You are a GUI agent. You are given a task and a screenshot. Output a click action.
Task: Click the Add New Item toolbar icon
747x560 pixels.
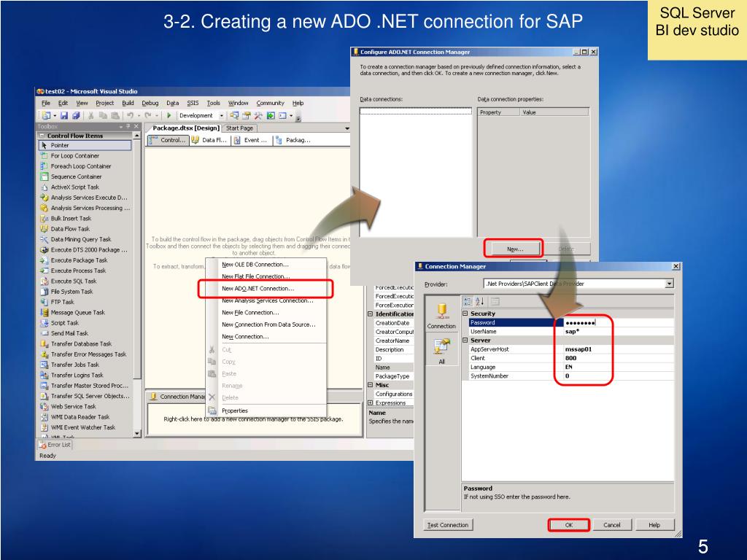click(46, 116)
